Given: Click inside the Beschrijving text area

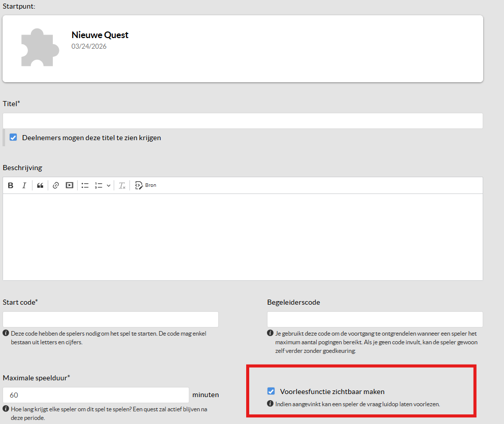Looking at the screenshot, I should pyautogui.click(x=243, y=237).
